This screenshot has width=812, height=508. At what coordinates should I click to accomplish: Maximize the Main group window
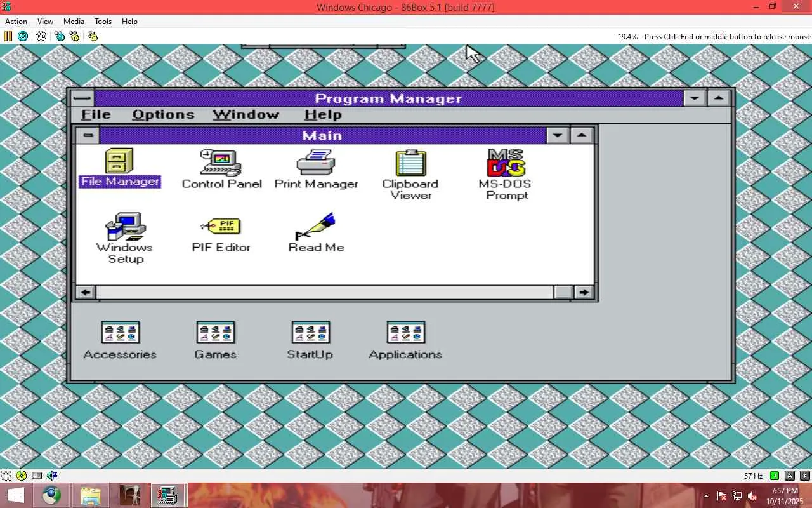tap(582, 135)
